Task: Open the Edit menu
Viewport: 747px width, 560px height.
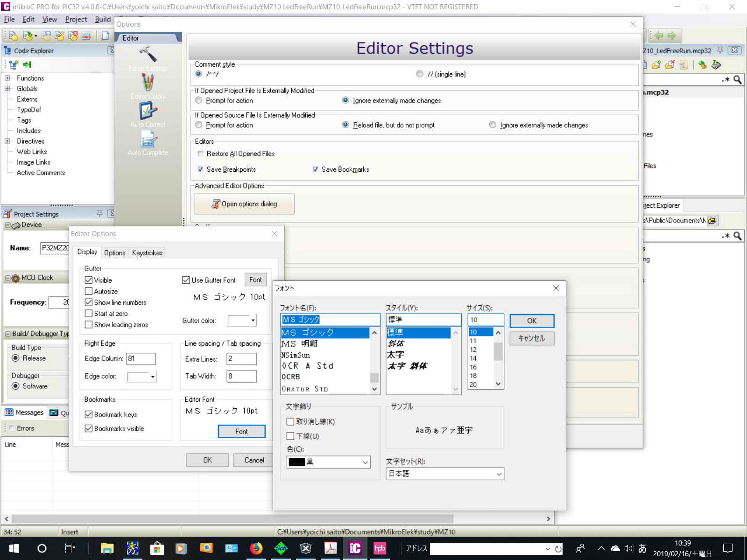Action: (x=28, y=19)
